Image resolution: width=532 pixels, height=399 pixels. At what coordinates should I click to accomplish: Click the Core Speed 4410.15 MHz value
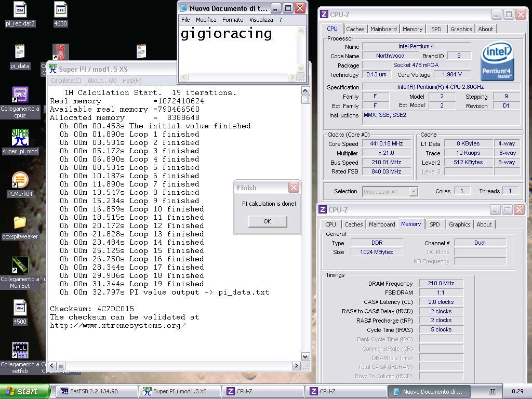pos(387,143)
